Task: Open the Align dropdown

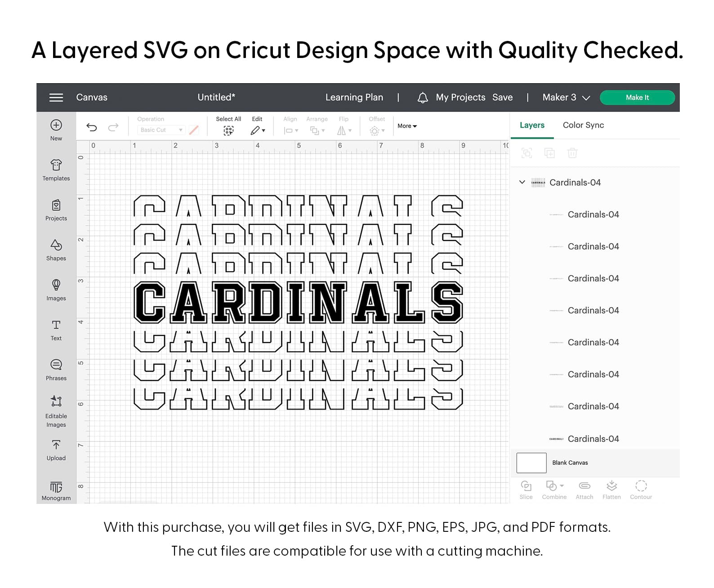Action: tap(291, 130)
